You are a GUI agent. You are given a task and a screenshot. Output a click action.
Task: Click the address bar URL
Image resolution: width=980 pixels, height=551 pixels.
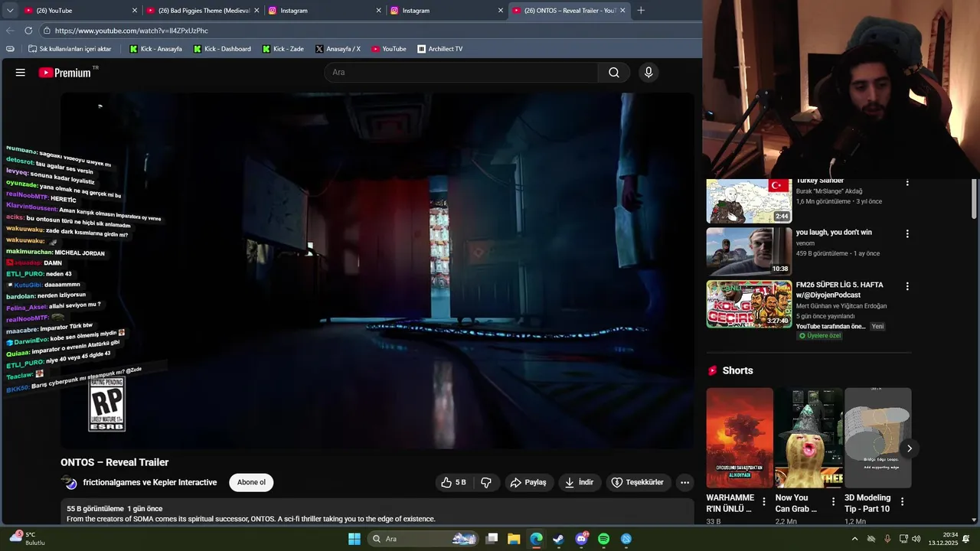(x=132, y=31)
